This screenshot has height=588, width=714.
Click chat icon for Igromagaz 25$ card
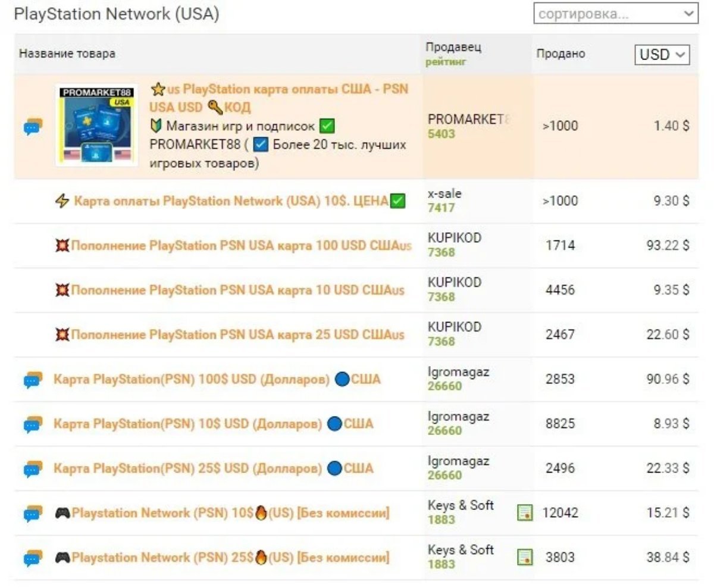33,468
